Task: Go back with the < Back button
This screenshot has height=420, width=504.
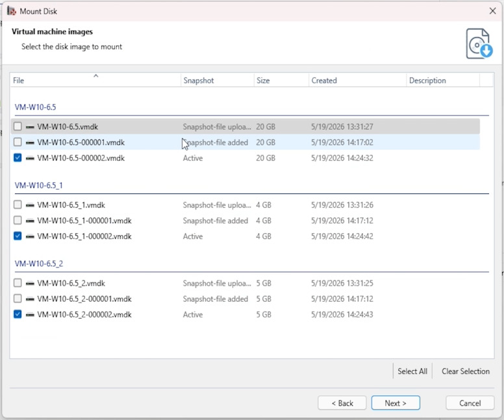Action: pyautogui.click(x=342, y=403)
